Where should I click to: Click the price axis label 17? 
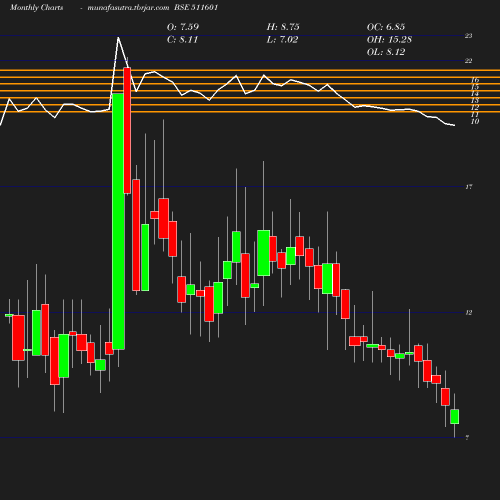(x=469, y=187)
